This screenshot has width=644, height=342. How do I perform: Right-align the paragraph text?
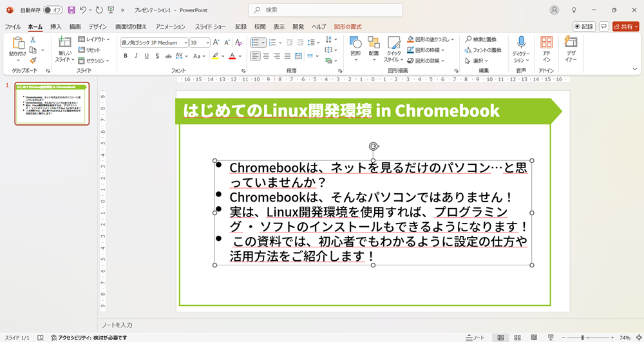pos(277,56)
